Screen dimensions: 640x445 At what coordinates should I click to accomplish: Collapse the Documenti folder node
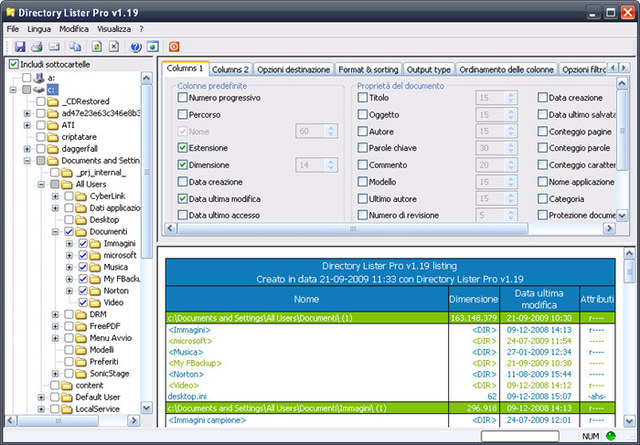pos(55,231)
